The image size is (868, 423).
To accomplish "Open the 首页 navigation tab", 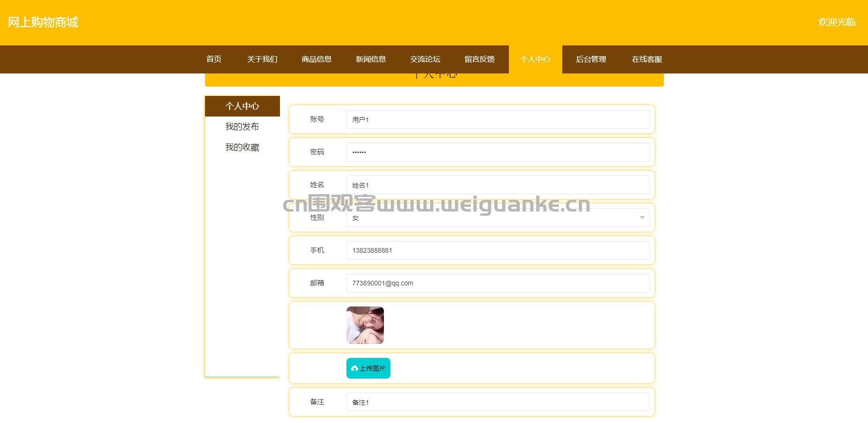I will click(x=214, y=59).
